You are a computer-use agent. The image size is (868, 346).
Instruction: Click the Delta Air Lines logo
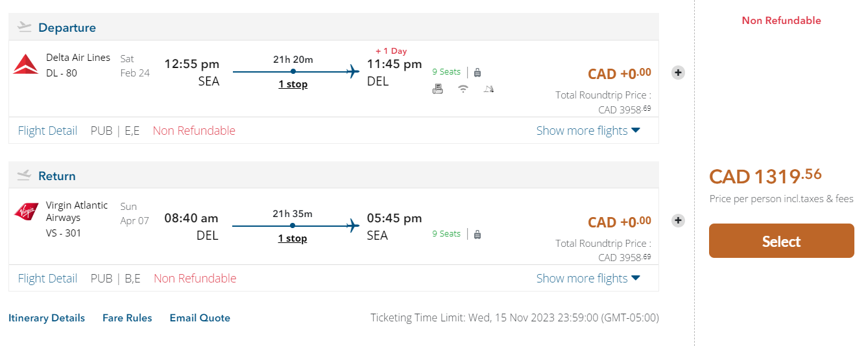point(26,65)
